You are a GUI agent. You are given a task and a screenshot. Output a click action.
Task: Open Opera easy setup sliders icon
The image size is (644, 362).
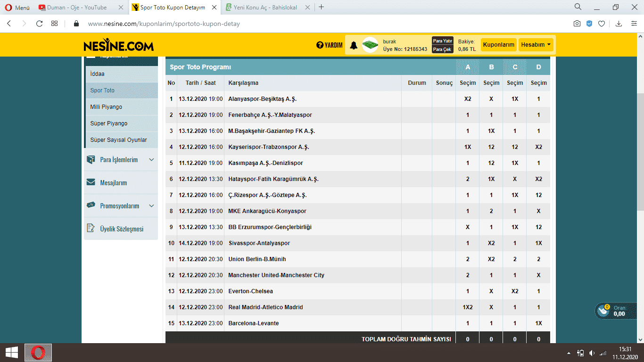tap(634, 24)
